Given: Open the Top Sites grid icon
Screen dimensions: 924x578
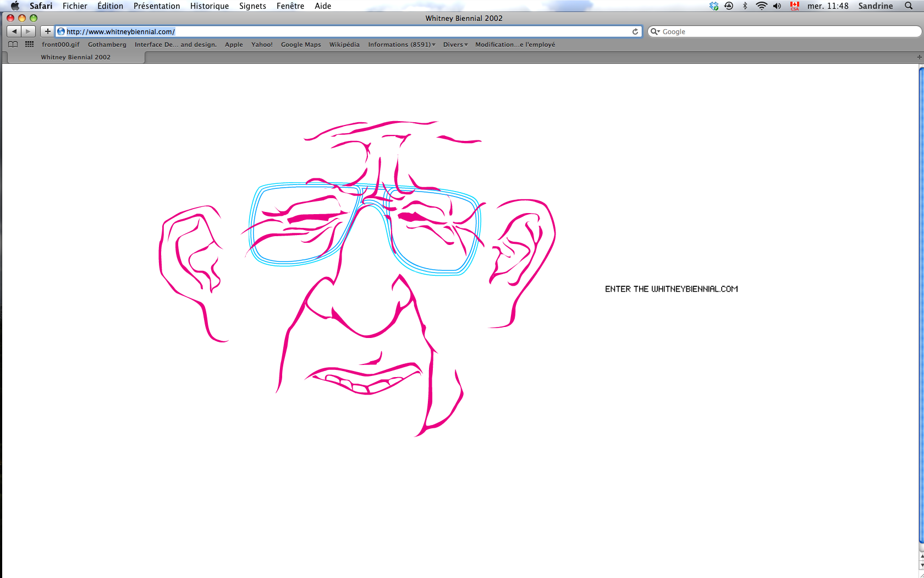Looking at the screenshot, I should [29, 45].
